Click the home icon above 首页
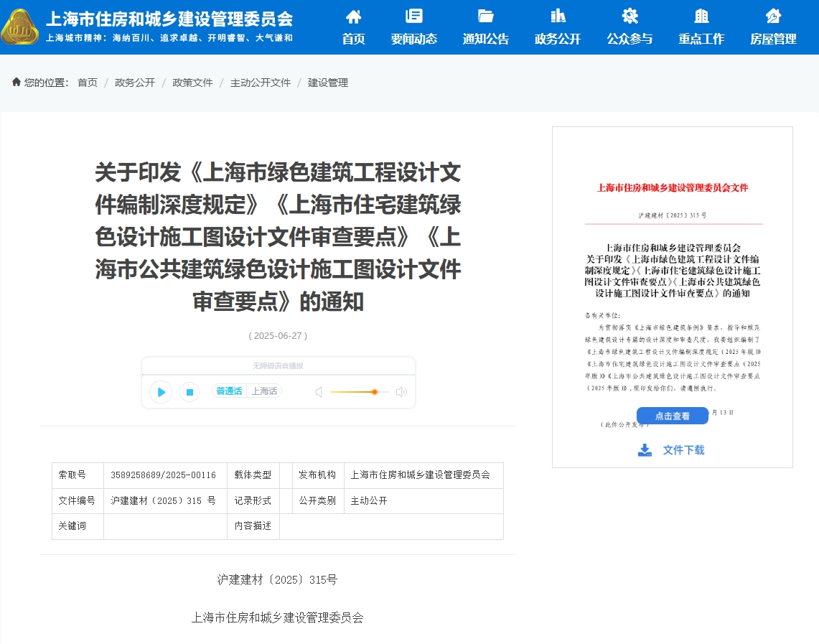 click(352, 15)
